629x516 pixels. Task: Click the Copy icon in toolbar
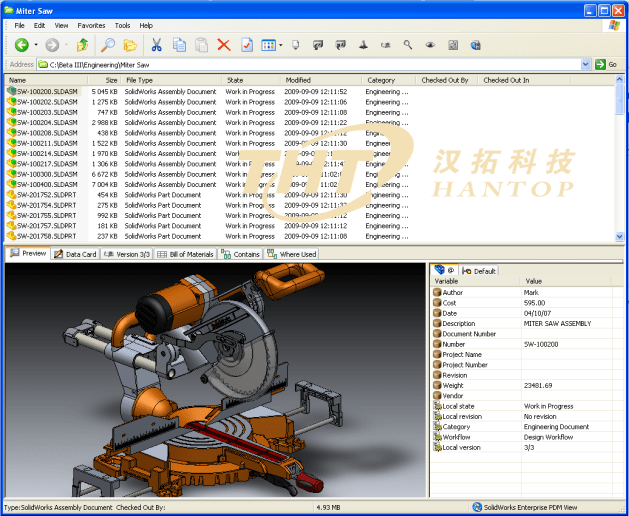coord(179,45)
